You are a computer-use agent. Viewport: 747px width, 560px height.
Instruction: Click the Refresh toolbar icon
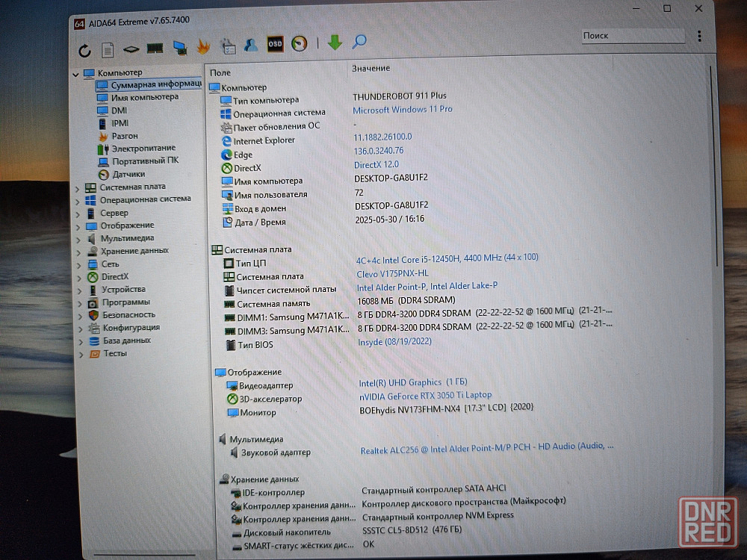click(x=85, y=50)
